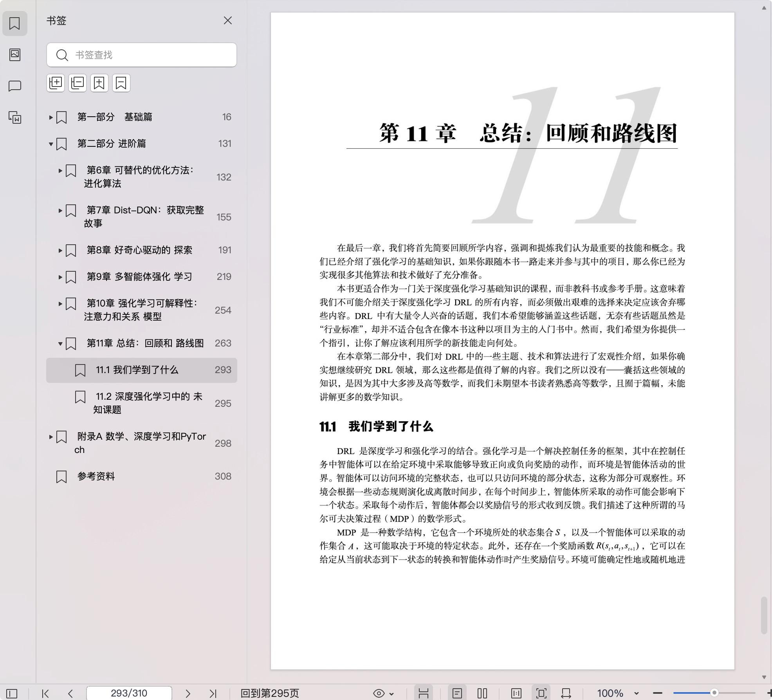This screenshot has height=700, width=772.
Task: Open the thumbnails sidebar panel icon
Action: coord(14,54)
